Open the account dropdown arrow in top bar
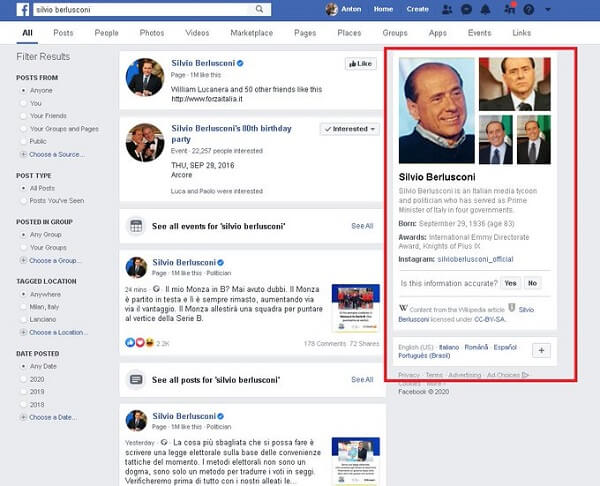This screenshot has width=600, height=486. [548, 9]
